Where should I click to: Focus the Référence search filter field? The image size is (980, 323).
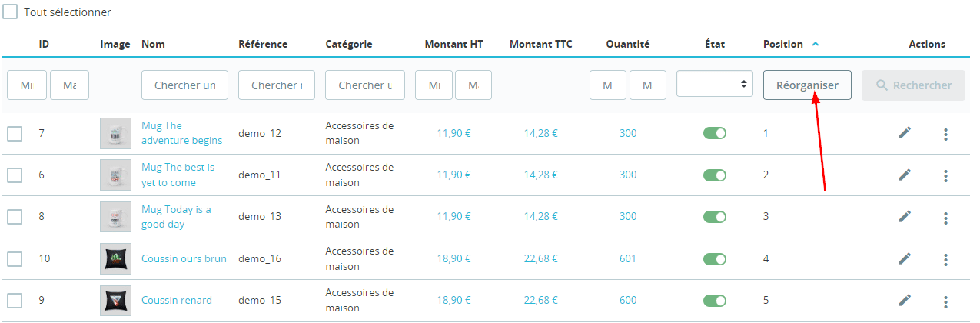(x=277, y=85)
